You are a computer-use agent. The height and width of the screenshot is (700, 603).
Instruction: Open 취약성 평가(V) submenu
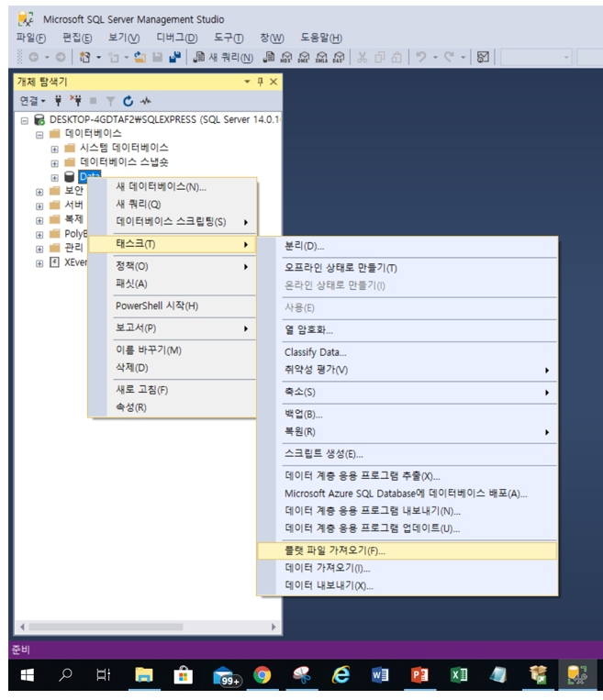coord(408,370)
